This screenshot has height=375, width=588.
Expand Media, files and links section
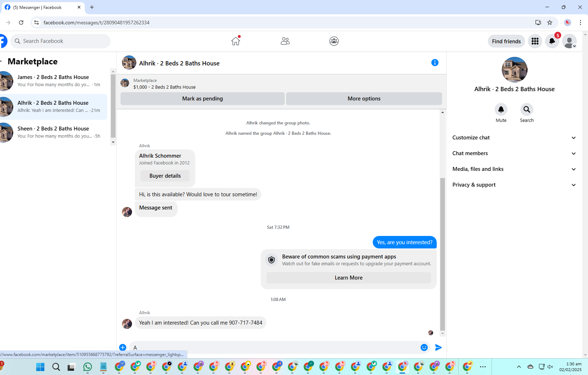click(514, 169)
